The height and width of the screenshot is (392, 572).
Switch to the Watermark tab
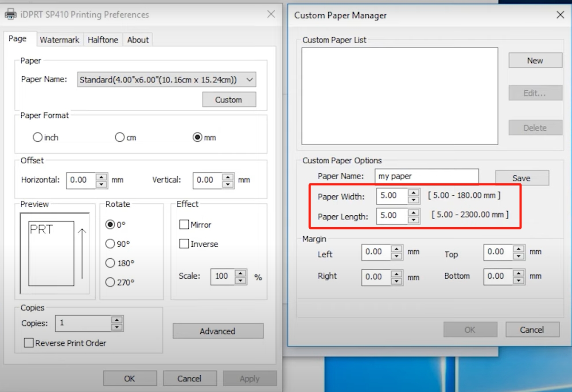59,40
